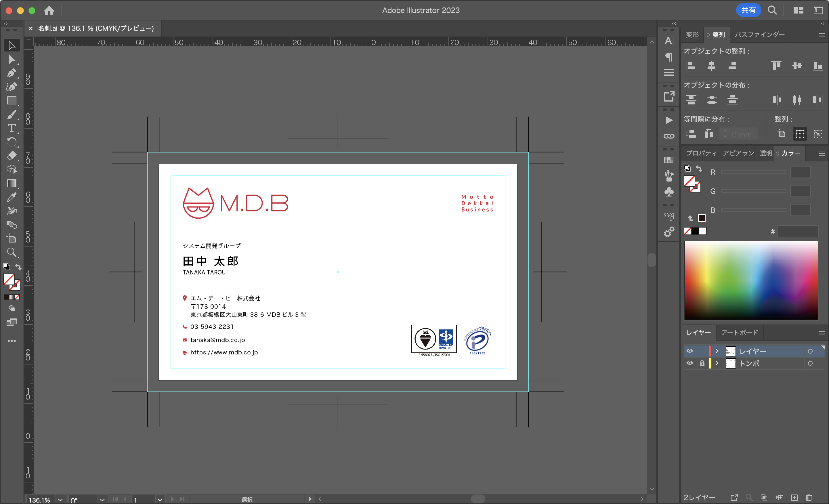Select the Type tool
Viewport: 829px width, 504px height.
pos(12,128)
